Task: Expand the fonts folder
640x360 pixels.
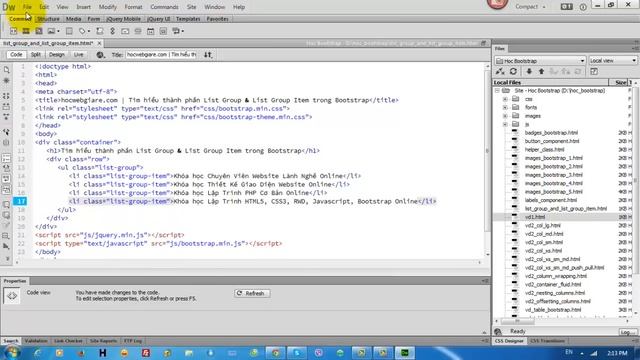Action: point(505,107)
